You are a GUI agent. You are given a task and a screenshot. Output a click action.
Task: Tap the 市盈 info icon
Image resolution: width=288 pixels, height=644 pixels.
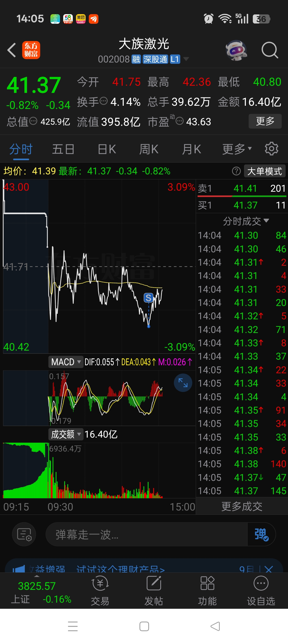[x=180, y=121]
